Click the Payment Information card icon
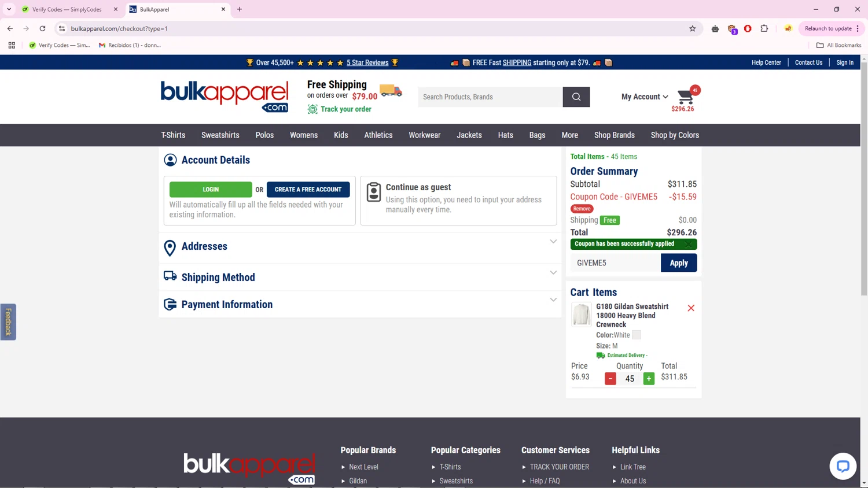 pos(170,304)
